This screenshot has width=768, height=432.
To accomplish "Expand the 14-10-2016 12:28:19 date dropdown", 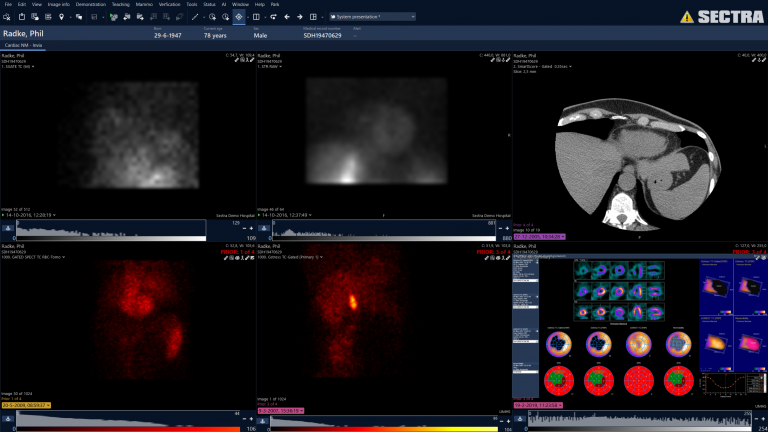I will pyautogui.click(x=29, y=214).
